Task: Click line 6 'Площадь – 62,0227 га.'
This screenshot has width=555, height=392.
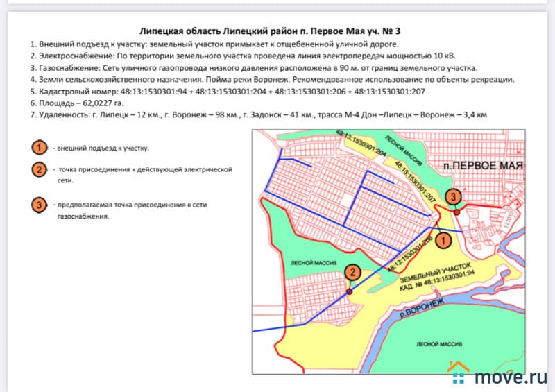Action: pos(77,103)
